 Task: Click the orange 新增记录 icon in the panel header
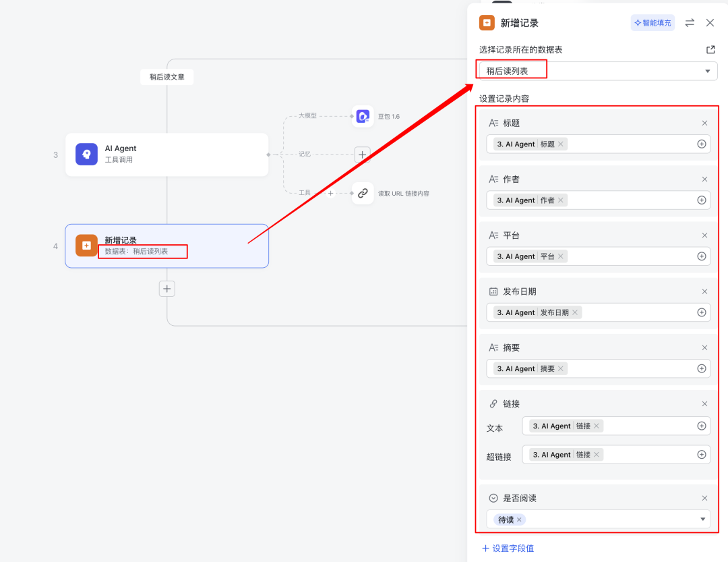pos(485,22)
